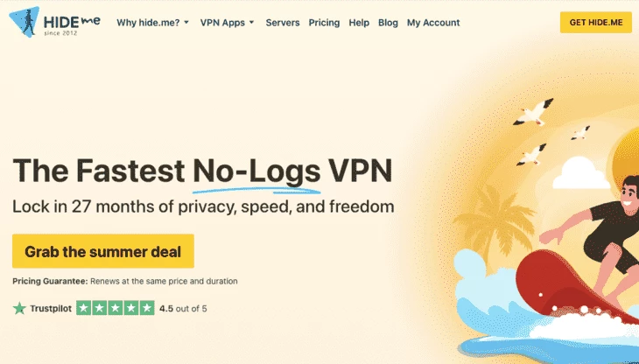Click the green Trustpilot star logo
Image resolution: width=639 pixels, height=364 pixels.
tap(19, 308)
